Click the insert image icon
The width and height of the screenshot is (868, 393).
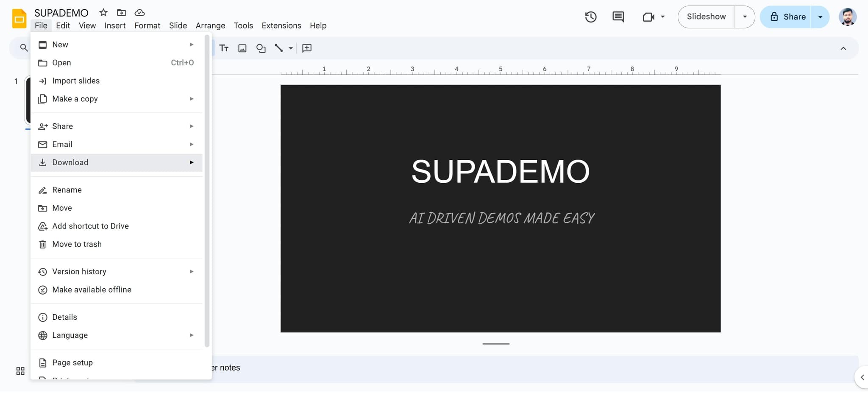[x=242, y=48]
